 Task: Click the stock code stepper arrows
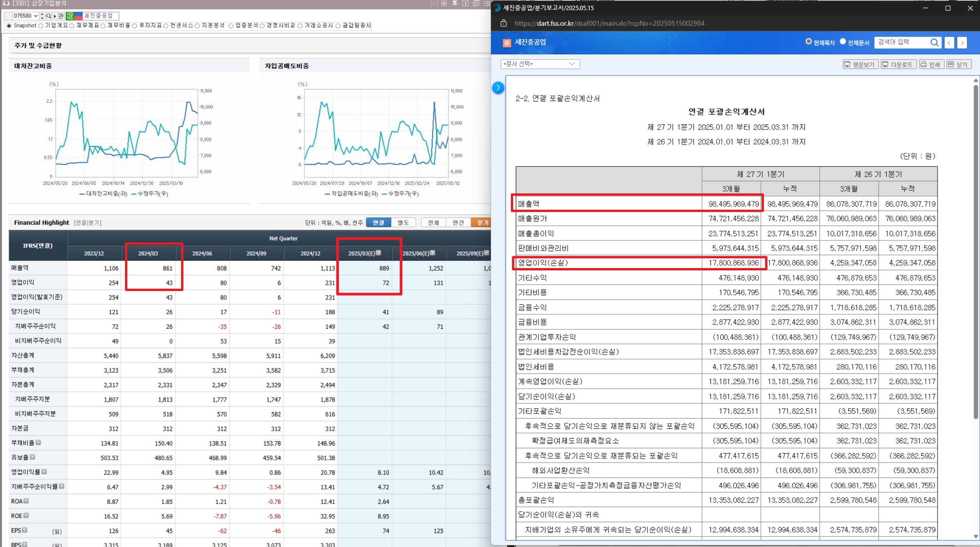point(42,16)
